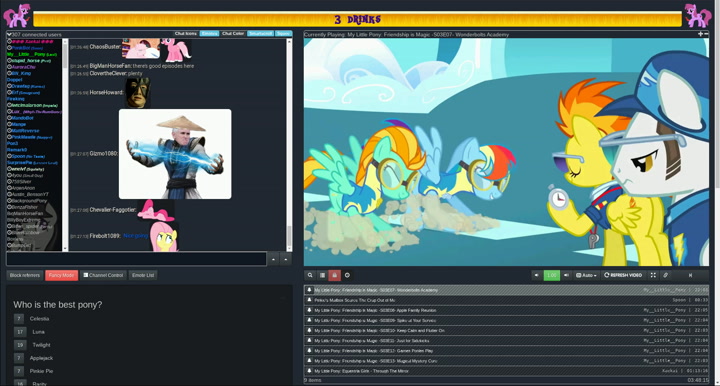The height and width of the screenshot is (386, 720).
Task: Toggle Fancy Mode button
Action: click(x=62, y=275)
